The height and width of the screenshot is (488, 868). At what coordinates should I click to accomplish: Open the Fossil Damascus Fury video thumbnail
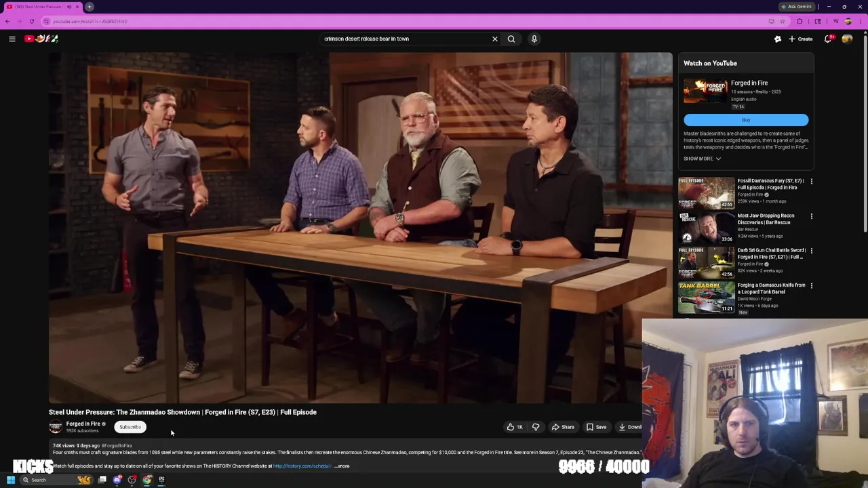coord(706,193)
